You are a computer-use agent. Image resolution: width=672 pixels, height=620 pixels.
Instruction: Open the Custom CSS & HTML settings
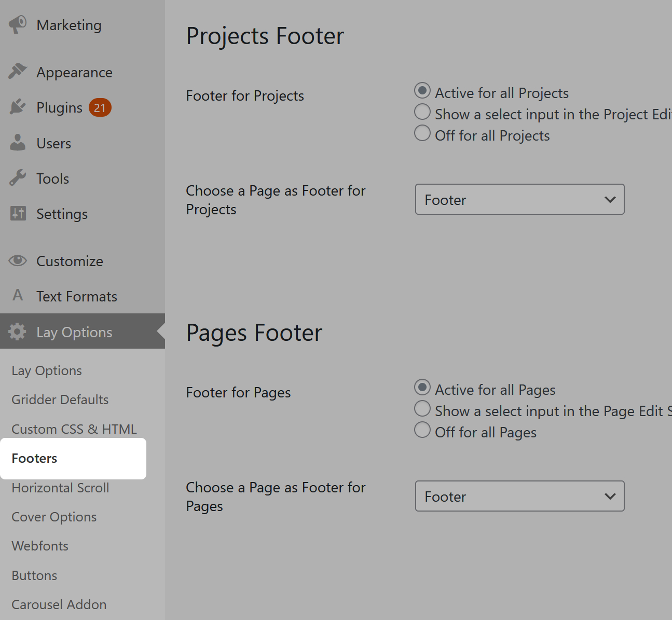pyautogui.click(x=74, y=429)
